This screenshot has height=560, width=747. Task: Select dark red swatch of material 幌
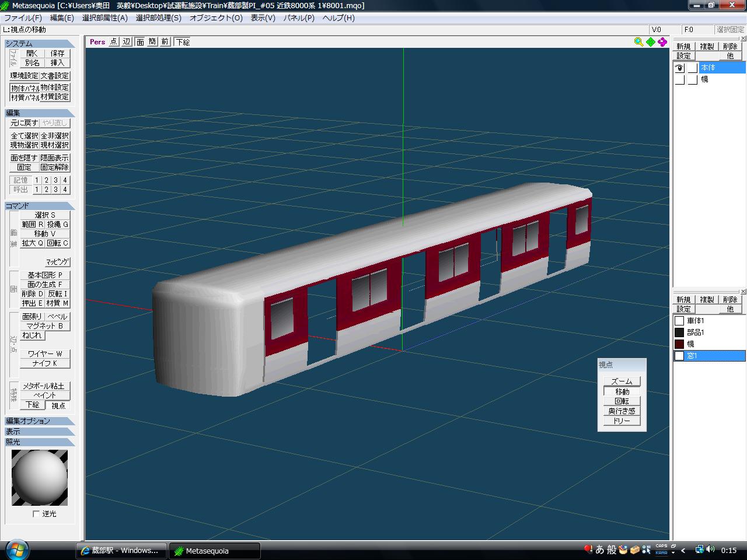(679, 344)
